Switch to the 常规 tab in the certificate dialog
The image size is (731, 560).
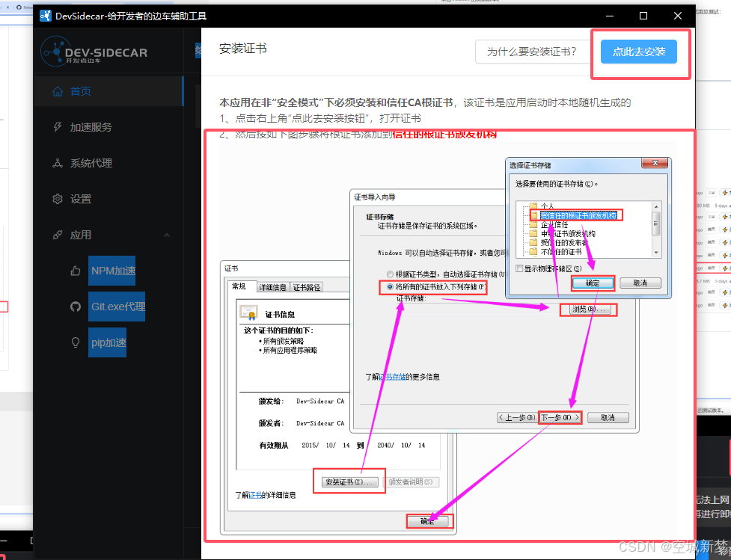239,286
